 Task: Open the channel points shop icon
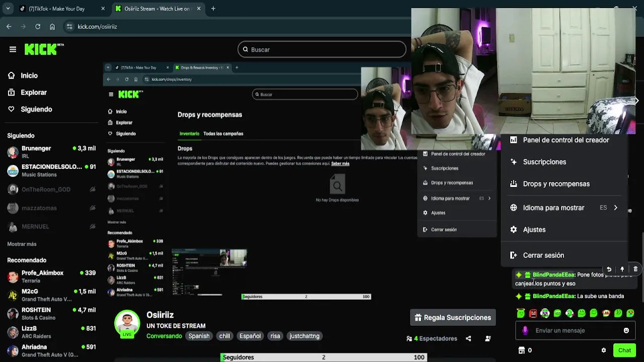click(522, 350)
